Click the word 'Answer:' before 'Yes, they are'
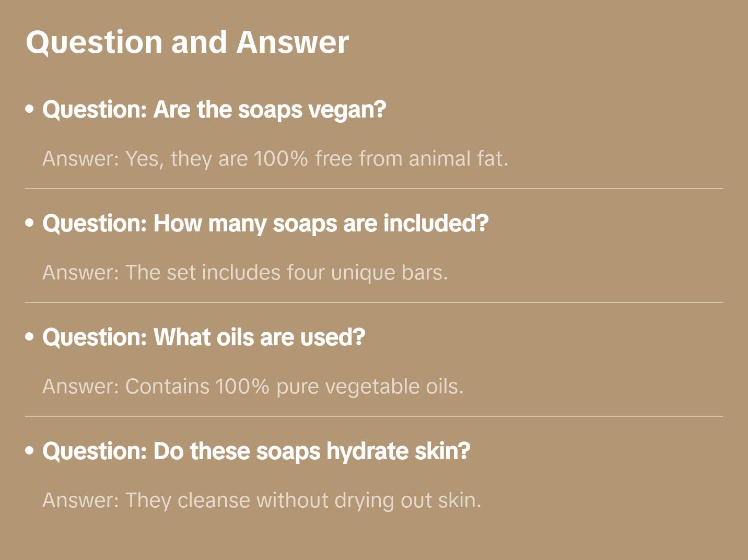 click(81, 159)
